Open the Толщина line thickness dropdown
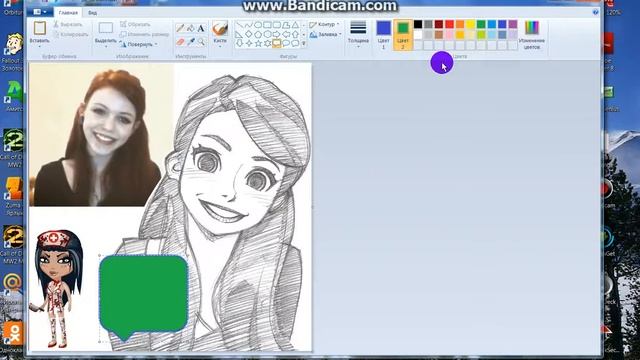Image resolution: width=640 pixels, height=360 pixels. click(x=358, y=35)
